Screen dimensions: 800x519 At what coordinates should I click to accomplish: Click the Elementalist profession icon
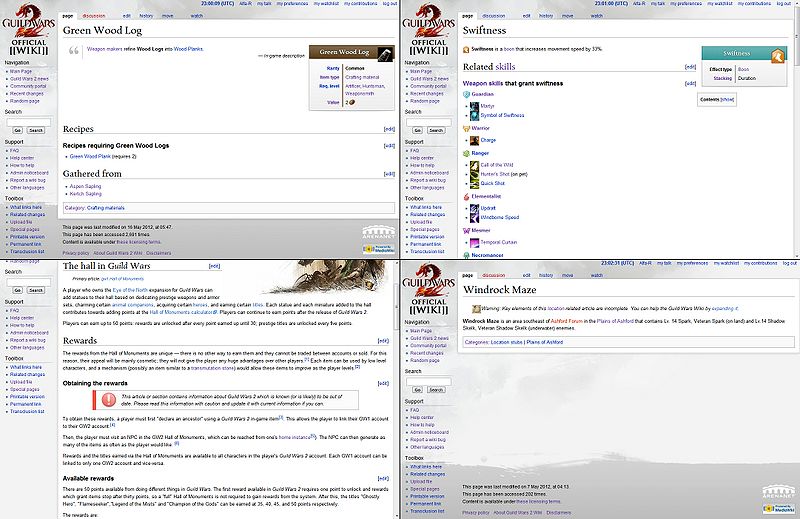[x=466, y=196]
